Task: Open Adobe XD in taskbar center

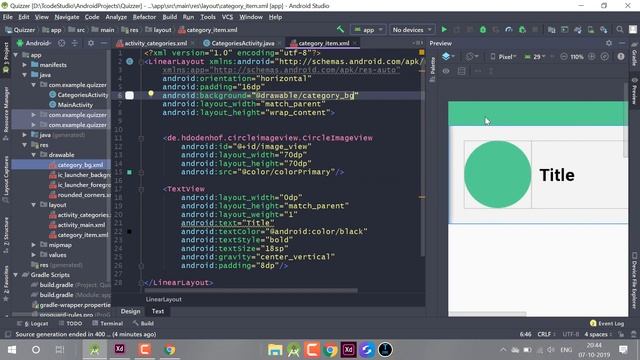Action: 348,350
